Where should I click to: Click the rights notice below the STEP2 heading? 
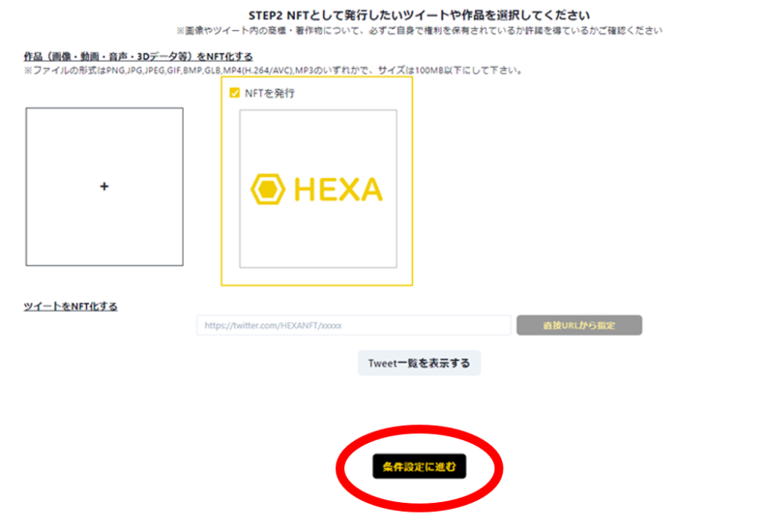419,31
